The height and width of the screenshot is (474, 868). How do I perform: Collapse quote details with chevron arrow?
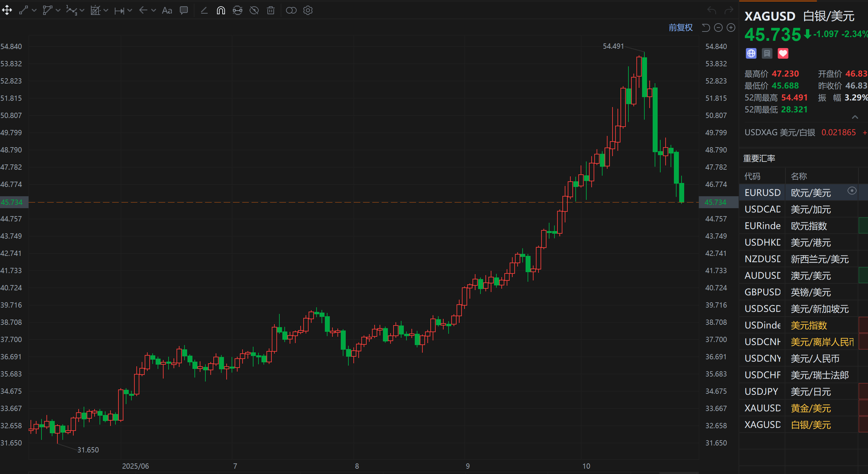855,117
